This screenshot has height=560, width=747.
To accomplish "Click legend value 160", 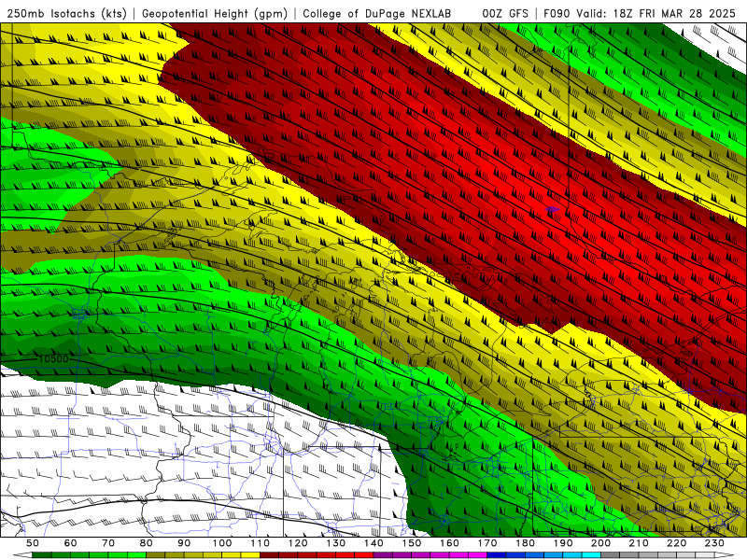I will tap(449, 543).
